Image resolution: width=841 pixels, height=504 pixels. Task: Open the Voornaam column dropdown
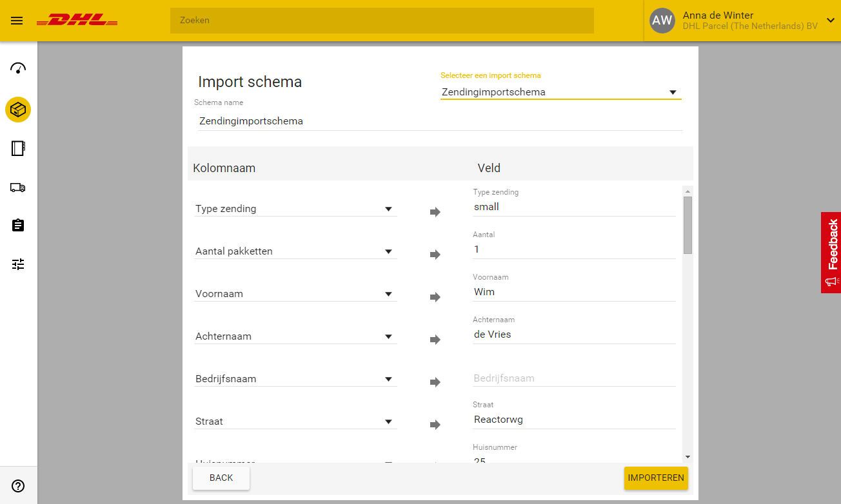[x=295, y=294]
